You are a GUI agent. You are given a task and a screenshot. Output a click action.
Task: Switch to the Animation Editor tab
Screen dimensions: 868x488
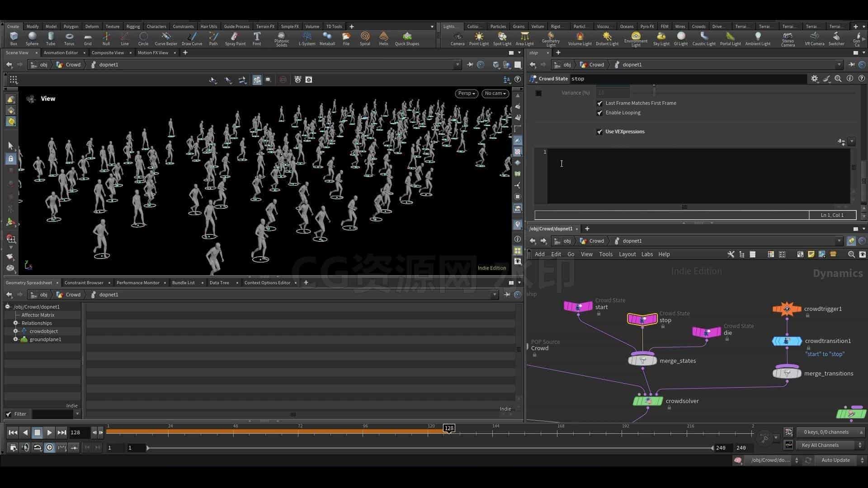(61, 53)
